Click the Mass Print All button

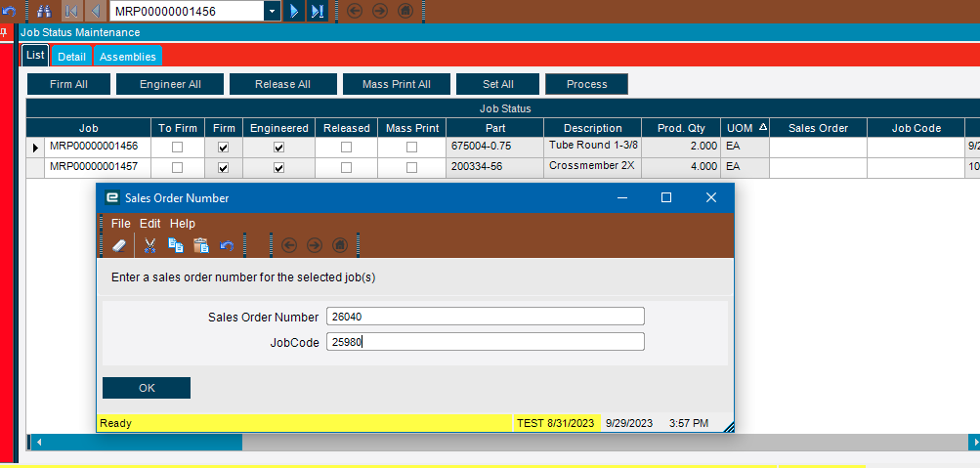pos(397,84)
